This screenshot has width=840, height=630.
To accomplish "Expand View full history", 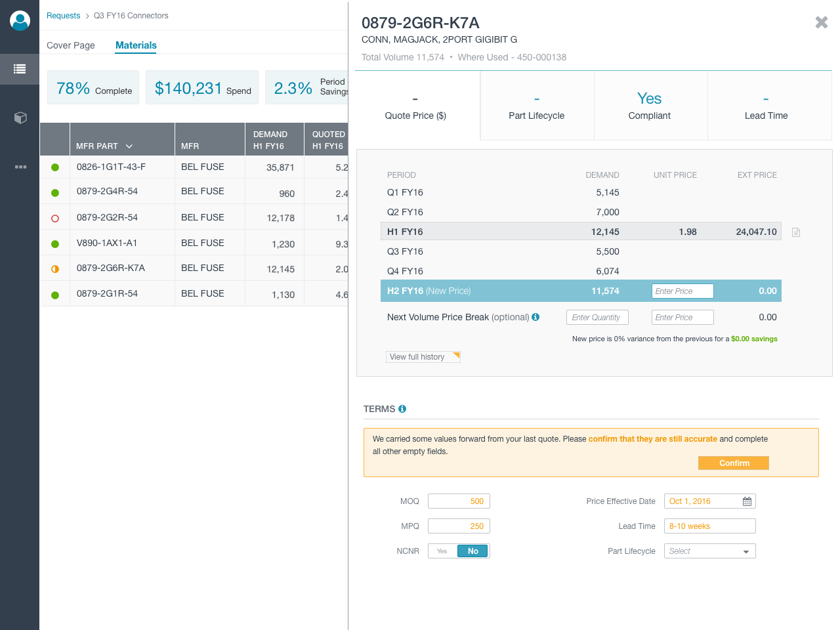I will 423,357.
